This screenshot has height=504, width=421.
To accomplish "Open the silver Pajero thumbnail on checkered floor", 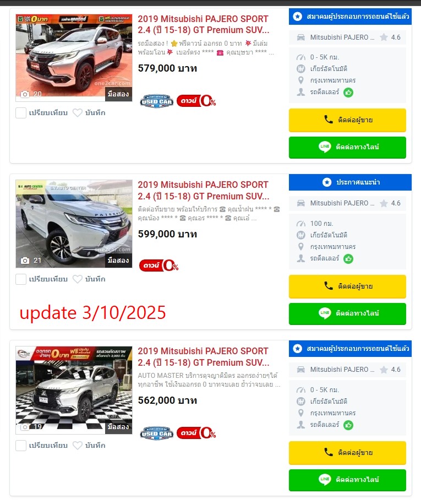I will click(74, 390).
